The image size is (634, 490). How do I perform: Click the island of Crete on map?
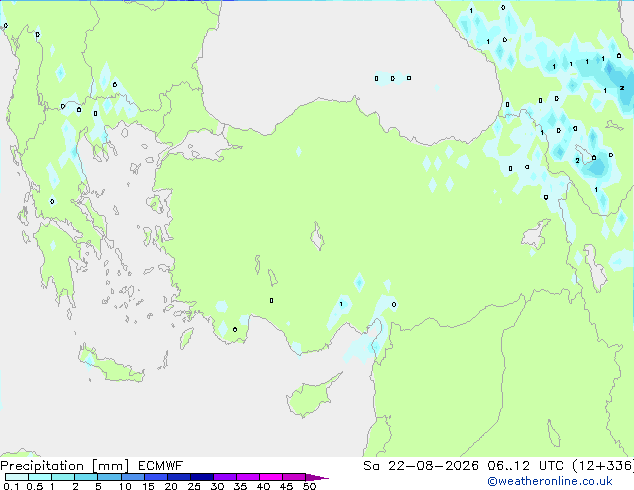pos(111,364)
